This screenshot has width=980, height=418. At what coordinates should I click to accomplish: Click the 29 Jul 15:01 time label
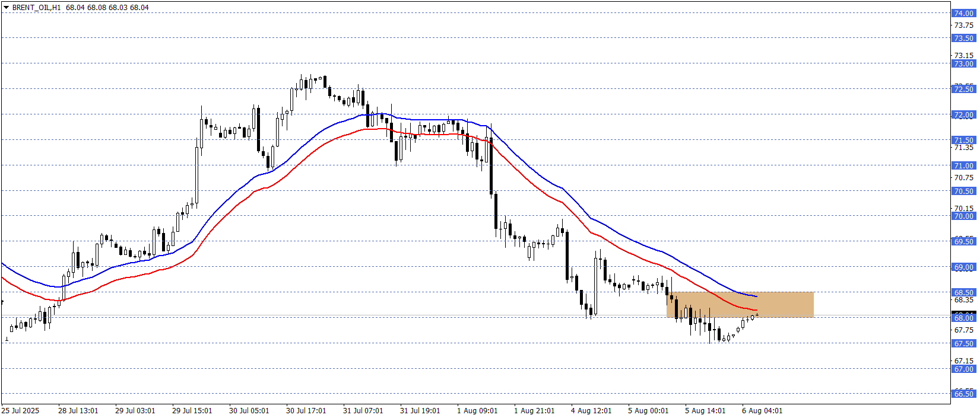click(192, 410)
